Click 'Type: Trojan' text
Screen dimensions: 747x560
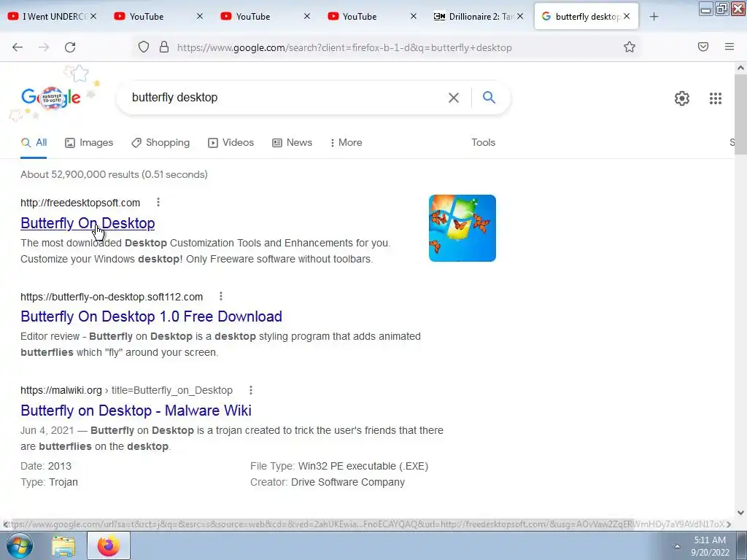(x=49, y=482)
